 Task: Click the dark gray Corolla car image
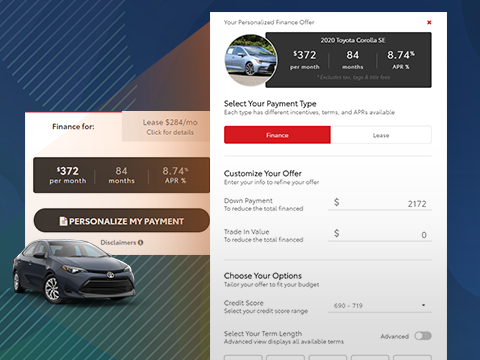point(74,271)
